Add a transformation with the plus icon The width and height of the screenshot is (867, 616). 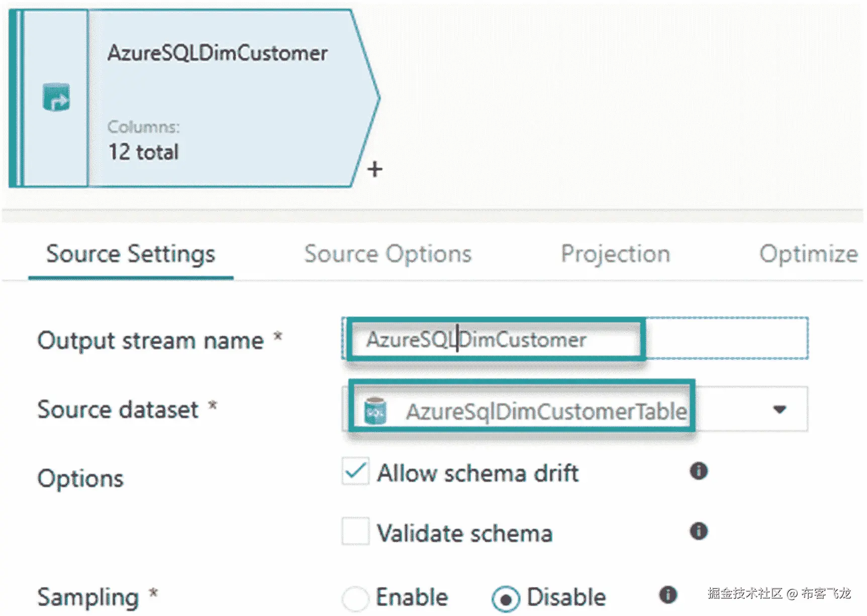click(374, 169)
